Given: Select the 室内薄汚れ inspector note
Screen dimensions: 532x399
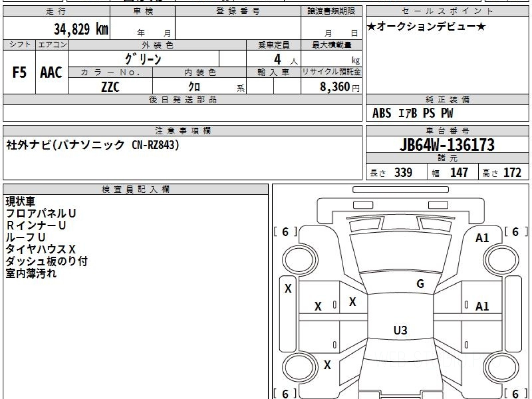Looking at the screenshot, I should tap(31, 274).
